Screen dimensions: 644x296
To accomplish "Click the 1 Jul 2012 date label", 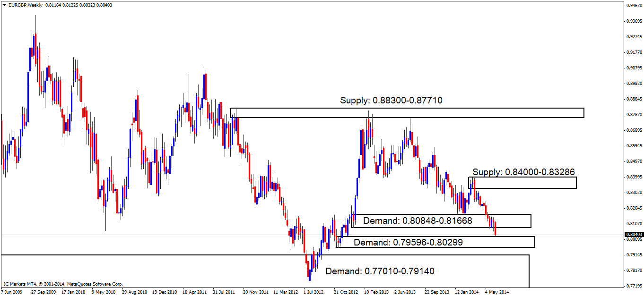I will [x=314, y=292].
